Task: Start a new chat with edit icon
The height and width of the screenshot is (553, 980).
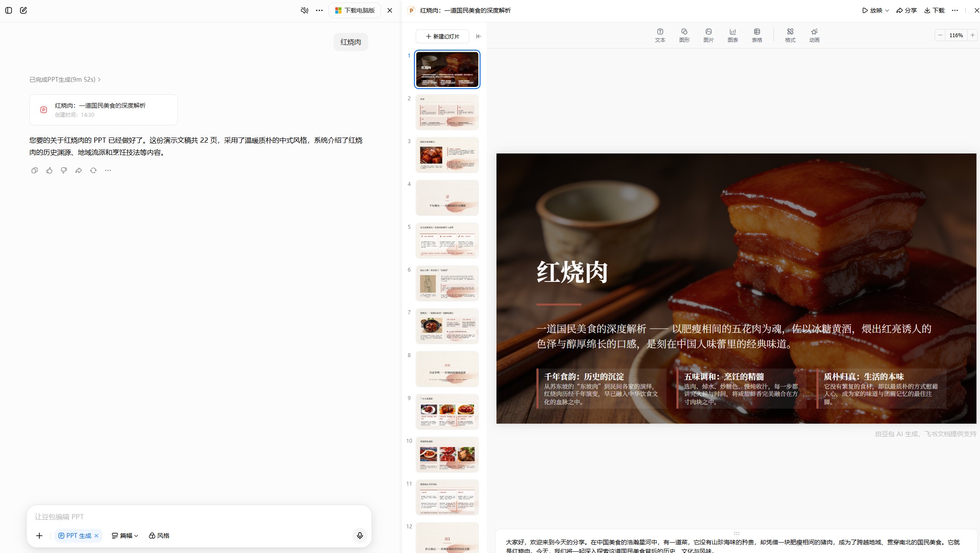Action: pos(23,10)
